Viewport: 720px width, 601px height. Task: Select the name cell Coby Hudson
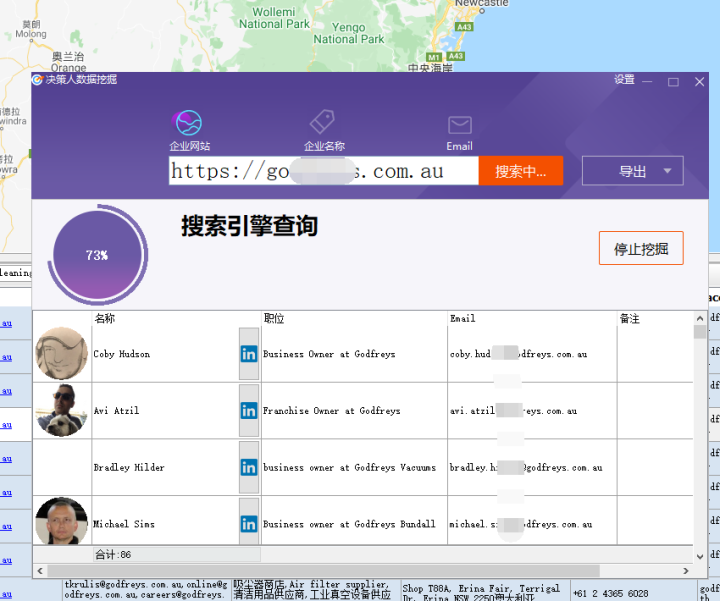pos(122,354)
